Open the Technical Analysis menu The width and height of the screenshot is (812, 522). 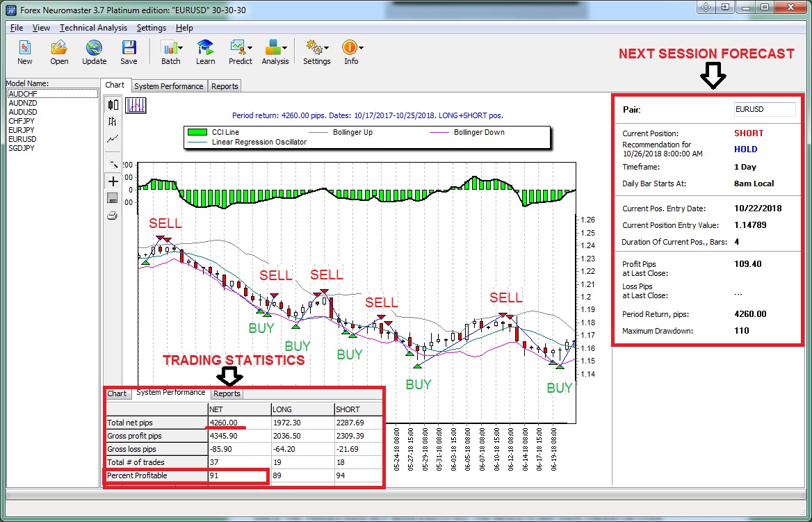[x=93, y=28]
